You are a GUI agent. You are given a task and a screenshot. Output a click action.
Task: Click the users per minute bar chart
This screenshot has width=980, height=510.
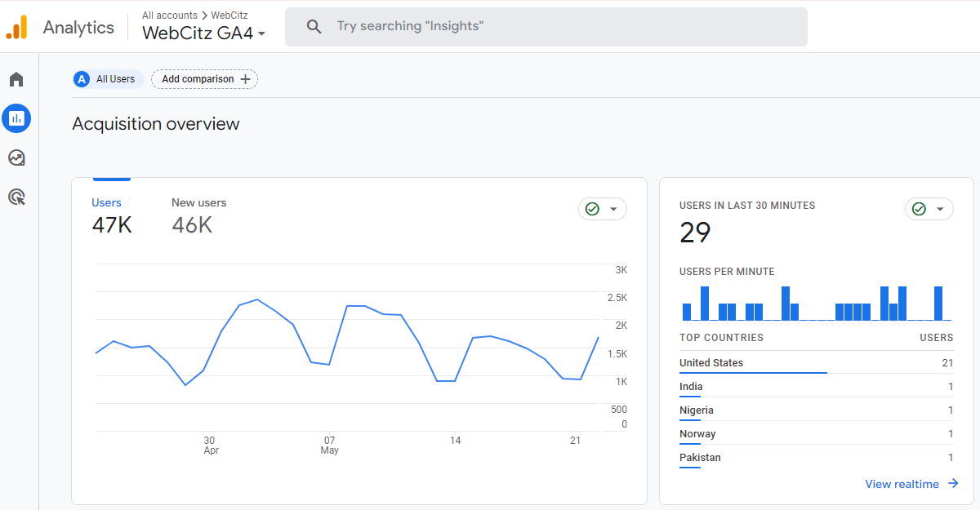click(816, 303)
